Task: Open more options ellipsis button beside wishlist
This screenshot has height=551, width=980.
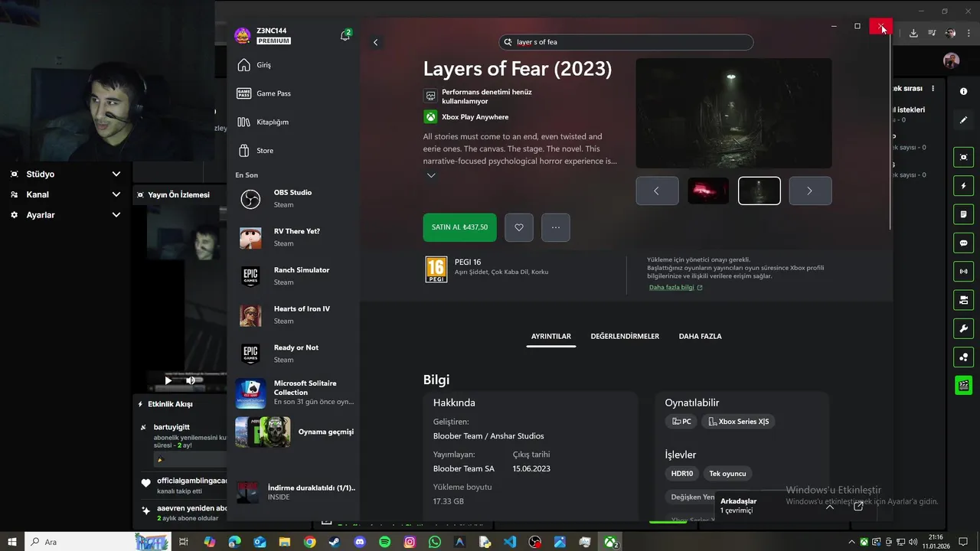Action: click(x=556, y=227)
